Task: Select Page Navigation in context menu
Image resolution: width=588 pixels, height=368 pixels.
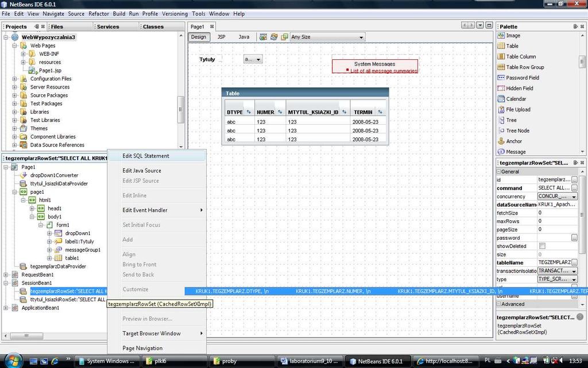Action: [157, 348]
